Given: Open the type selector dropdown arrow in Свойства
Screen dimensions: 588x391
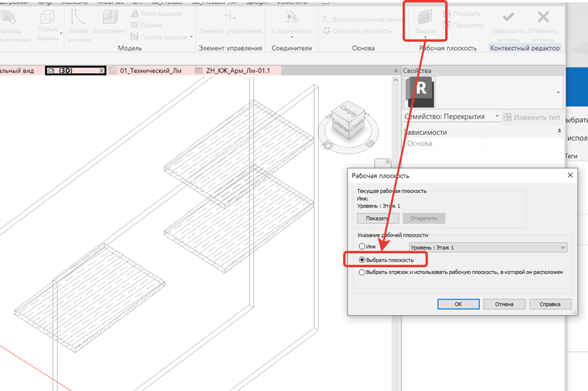Looking at the screenshot, I should coord(558,93).
